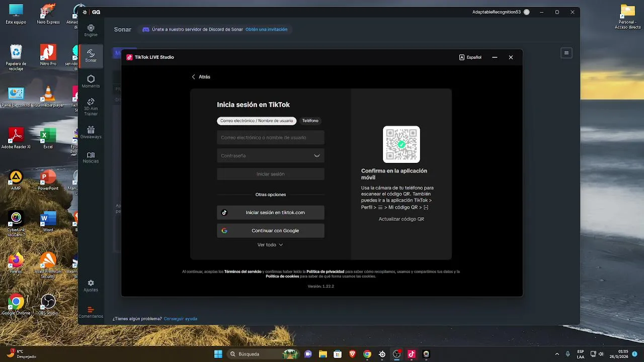Open SteelSeries GG taskbar icon
The width and height of the screenshot is (644, 362).
point(382,354)
